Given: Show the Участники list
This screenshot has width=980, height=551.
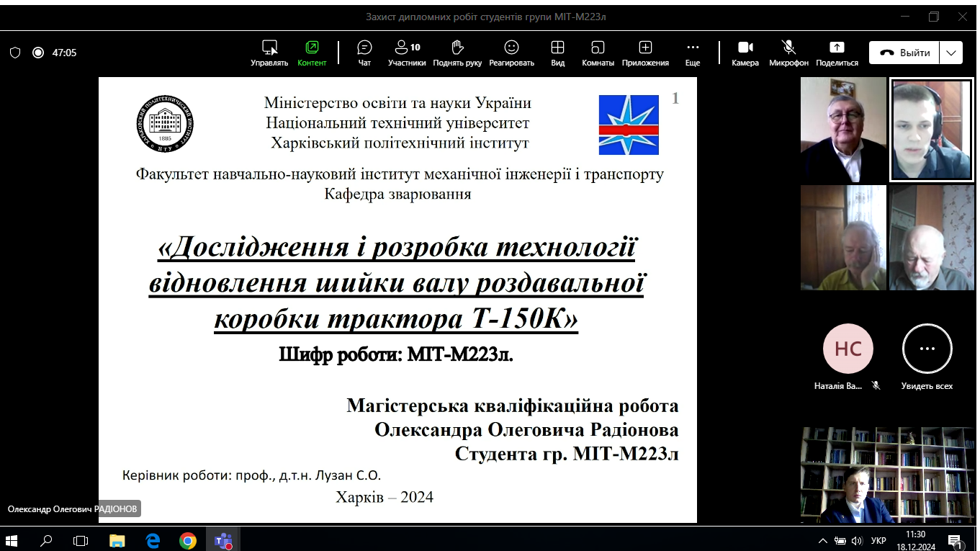Looking at the screenshot, I should [x=407, y=53].
